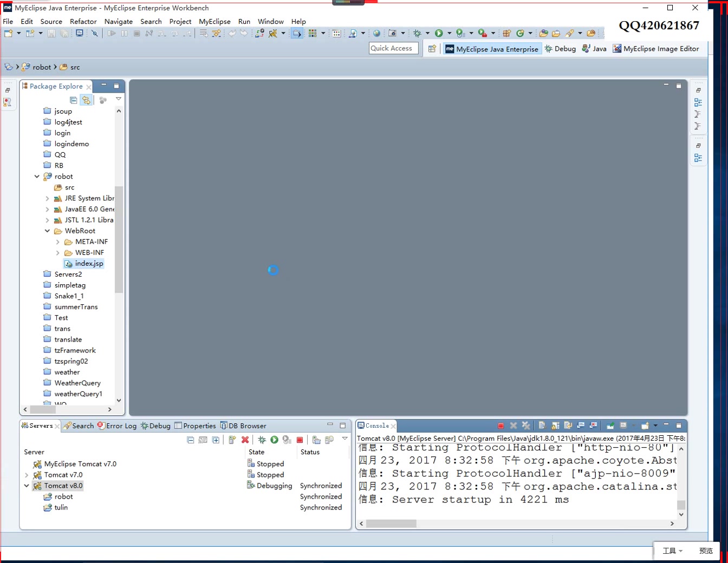Click red X delete icon in Servers view
This screenshot has width=728, height=563.
point(245,440)
